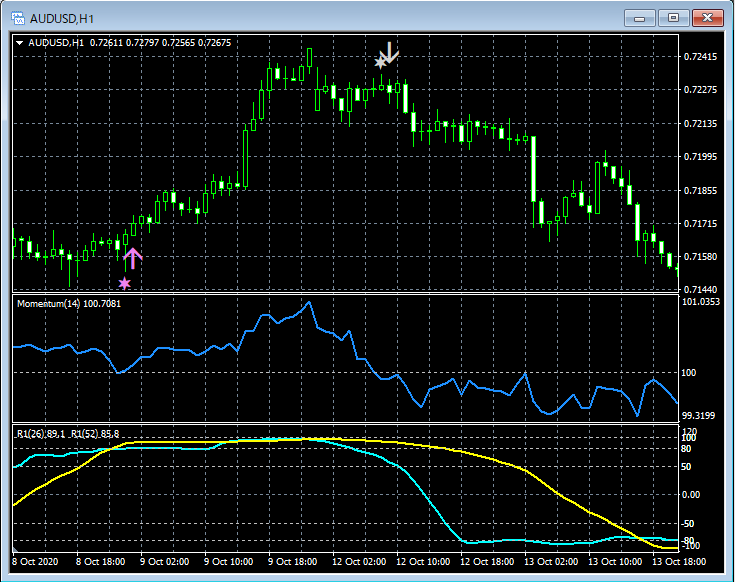Expand the triangle beside the AUDUSD,H1 chart label

19,43
